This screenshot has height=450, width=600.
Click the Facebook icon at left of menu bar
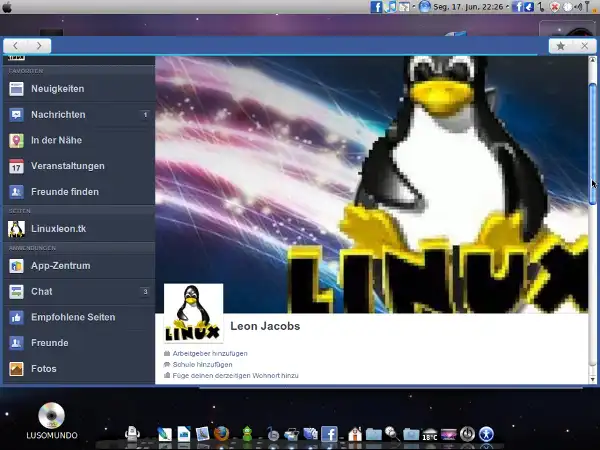click(x=376, y=7)
